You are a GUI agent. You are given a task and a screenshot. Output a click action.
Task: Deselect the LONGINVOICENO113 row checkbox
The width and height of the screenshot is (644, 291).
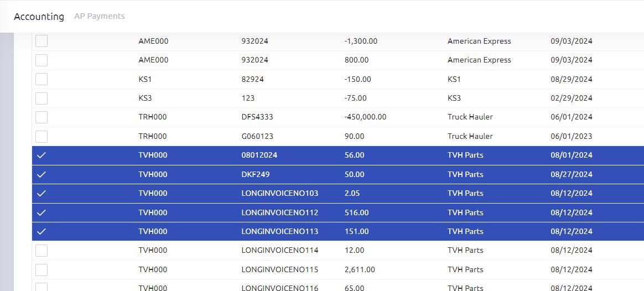click(x=41, y=231)
